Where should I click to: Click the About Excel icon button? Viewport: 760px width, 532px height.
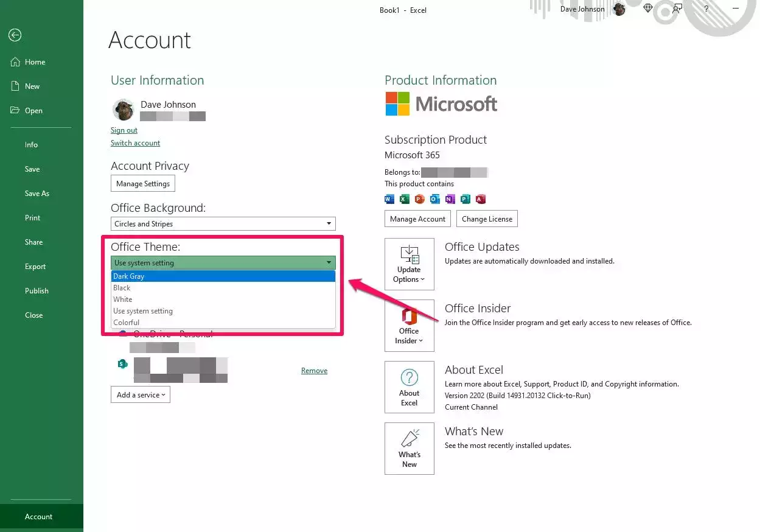click(409, 387)
